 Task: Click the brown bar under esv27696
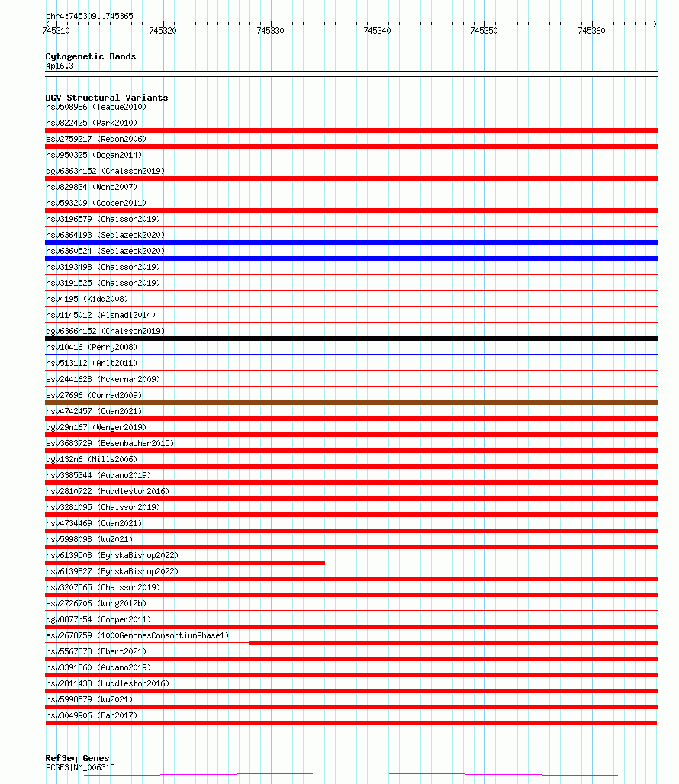351,403
